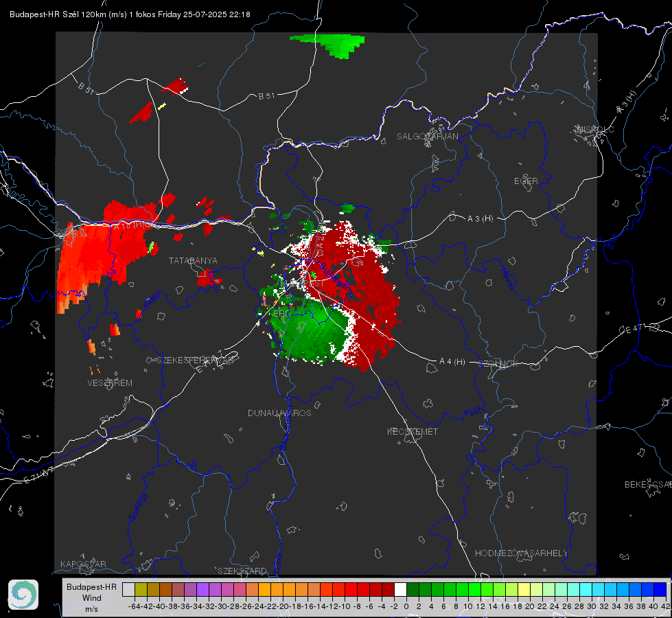Click the ÉRD label on the map
Screen dimensions: 672x618
(x=281, y=314)
